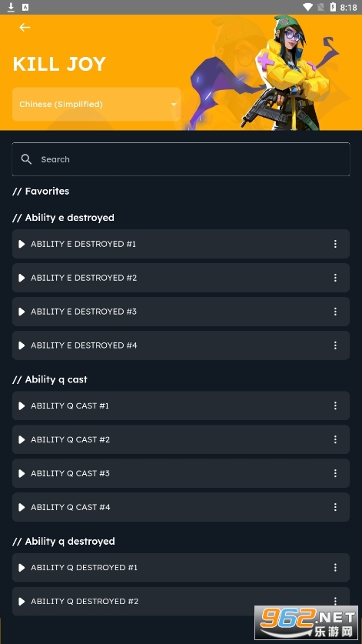Select the Ability Q Cast #1 row

click(181, 405)
